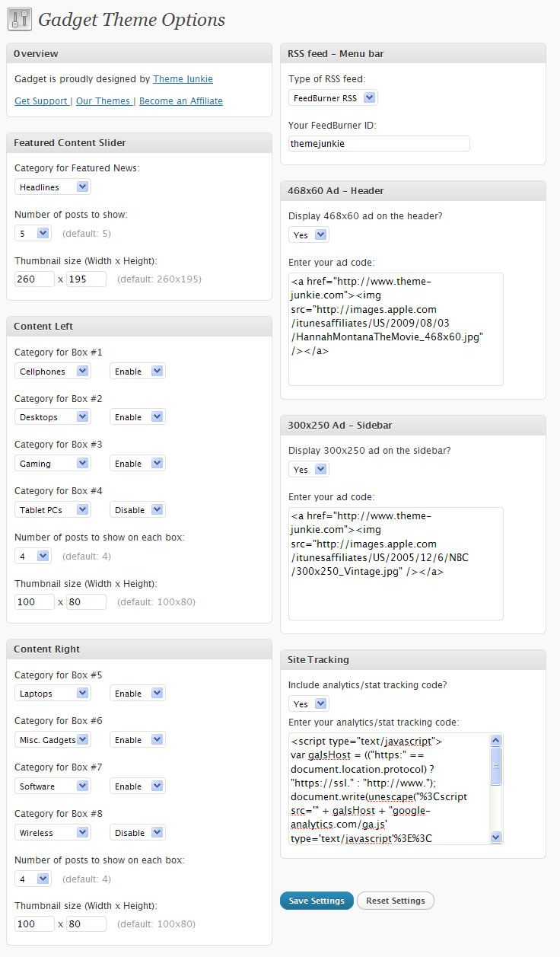This screenshot has height=957, width=560.
Task: Open the 468x60 header ad Yes dropdown
Action: click(x=309, y=235)
